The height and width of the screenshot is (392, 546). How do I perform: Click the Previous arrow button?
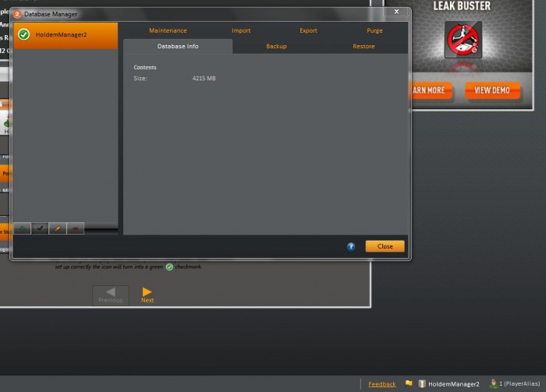111,295
